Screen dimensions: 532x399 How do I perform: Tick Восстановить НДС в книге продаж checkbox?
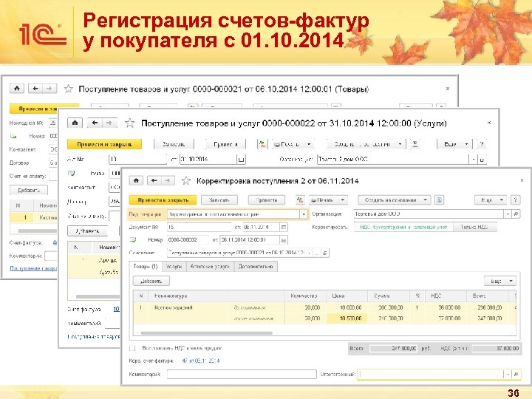(x=132, y=349)
